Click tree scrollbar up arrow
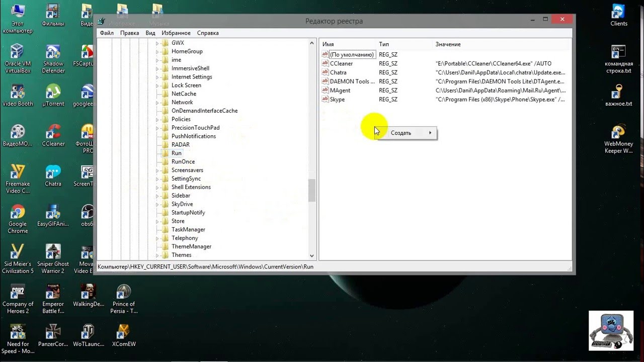The height and width of the screenshot is (362, 644). [x=312, y=43]
